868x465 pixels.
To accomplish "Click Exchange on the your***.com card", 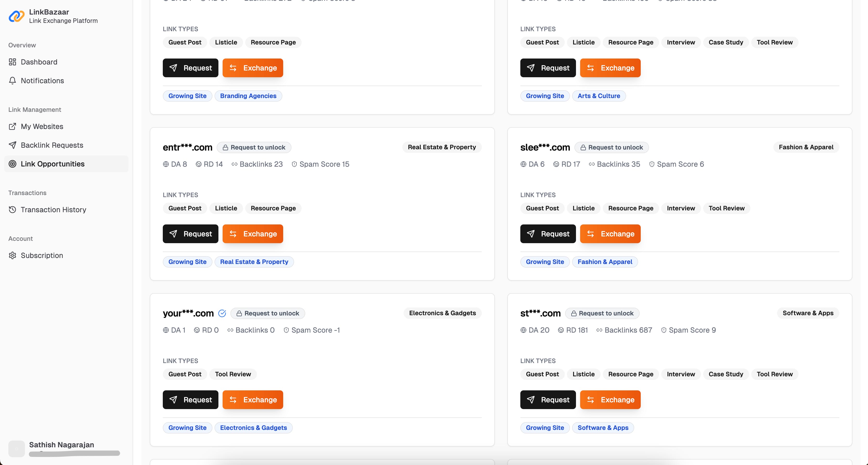I will 253,400.
